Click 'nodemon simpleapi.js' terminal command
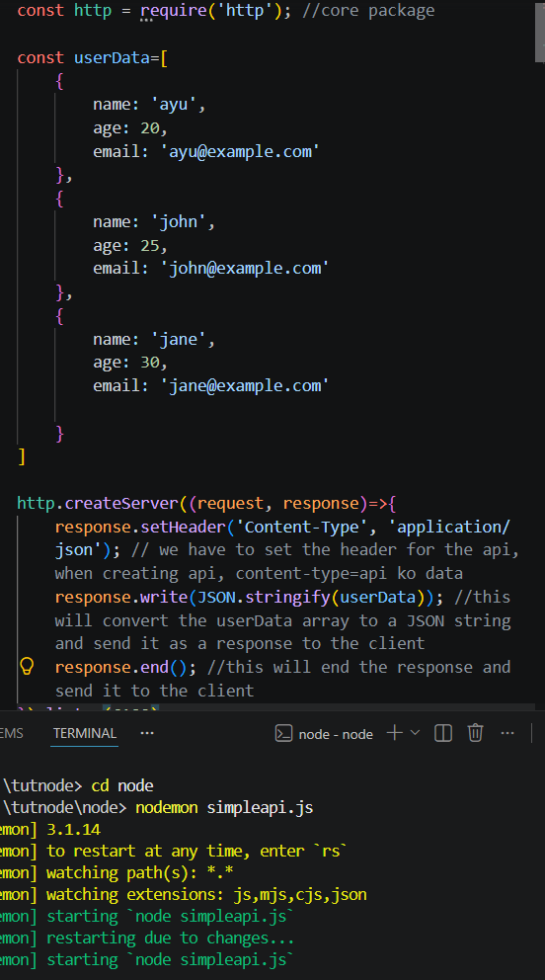This screenshot has width=545, height=980. [224, 807]
